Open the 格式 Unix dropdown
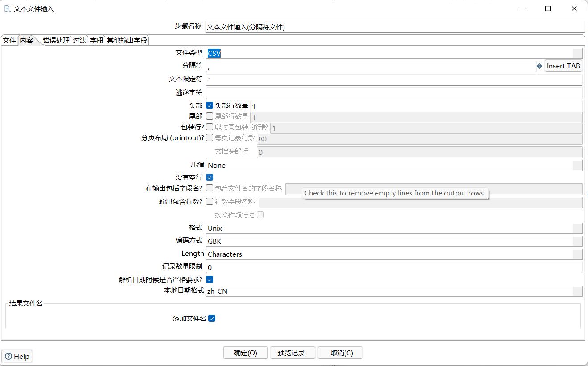Viewport: 588px width, 366px height. (577, 228)
